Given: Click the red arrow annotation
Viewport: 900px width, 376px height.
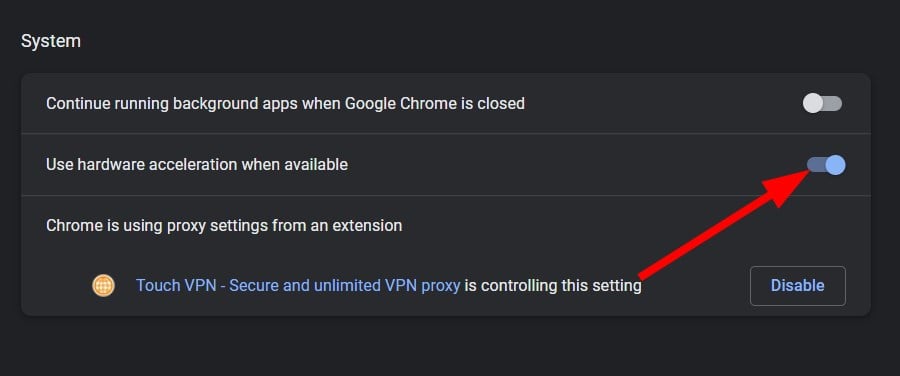Looking at the screenshot, I should (724, 224).
